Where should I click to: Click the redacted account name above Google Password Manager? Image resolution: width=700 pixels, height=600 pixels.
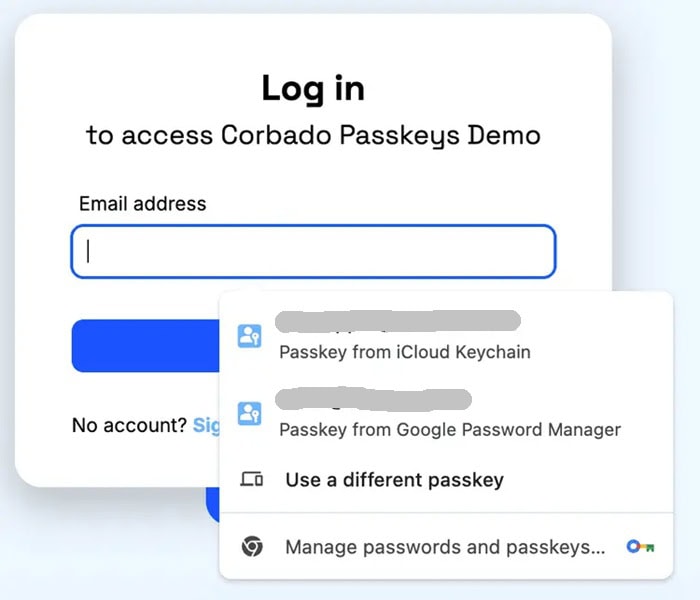[x=373, y=399]
